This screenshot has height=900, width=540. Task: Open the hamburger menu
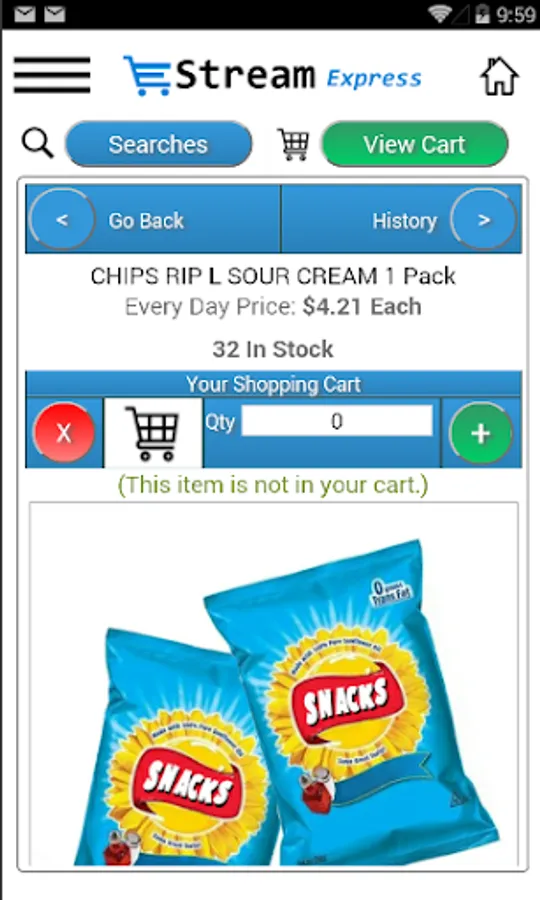pos(52,75)
